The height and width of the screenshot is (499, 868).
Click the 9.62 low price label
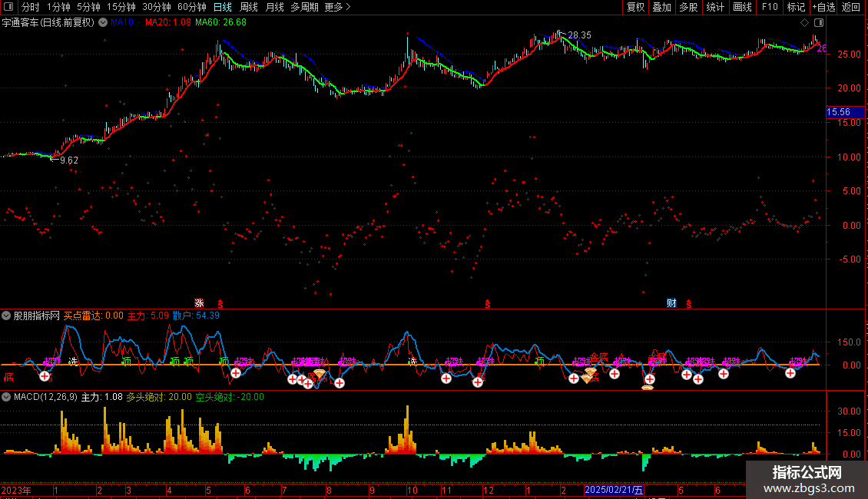click(x=69, y=160)
